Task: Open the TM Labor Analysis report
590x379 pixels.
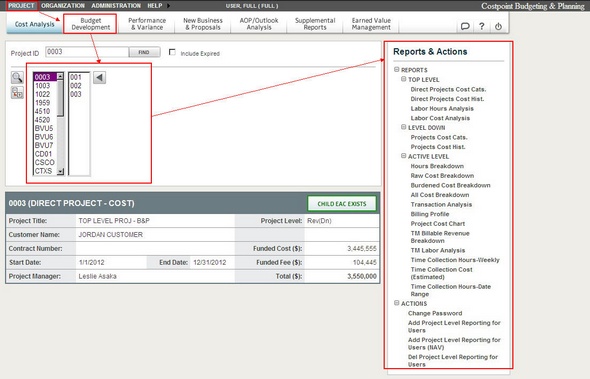Action: pos(438,250)
